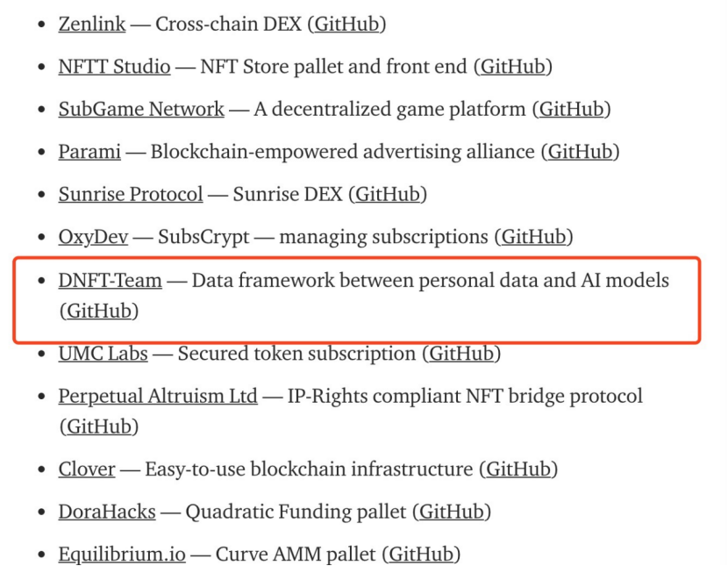The image size is (728, 566).
Task: Open the SubGame Network link
Action: click(141, 109)
